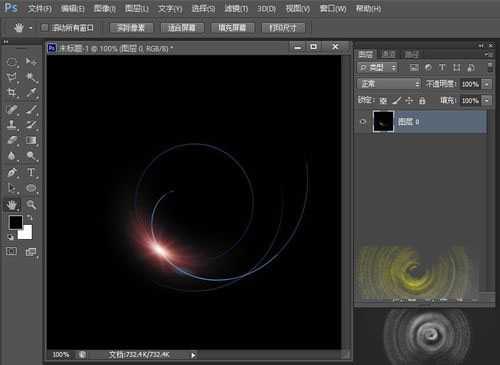The height and width of the screenshot is (365, 500).
Task: Select the Gradient tool
Action: click(31, 140)
